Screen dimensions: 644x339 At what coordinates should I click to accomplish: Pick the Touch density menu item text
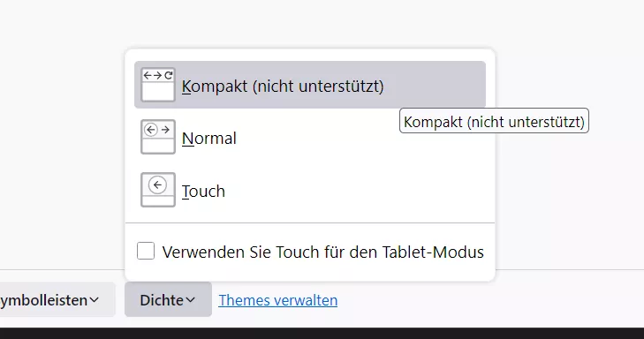point(203,191)
